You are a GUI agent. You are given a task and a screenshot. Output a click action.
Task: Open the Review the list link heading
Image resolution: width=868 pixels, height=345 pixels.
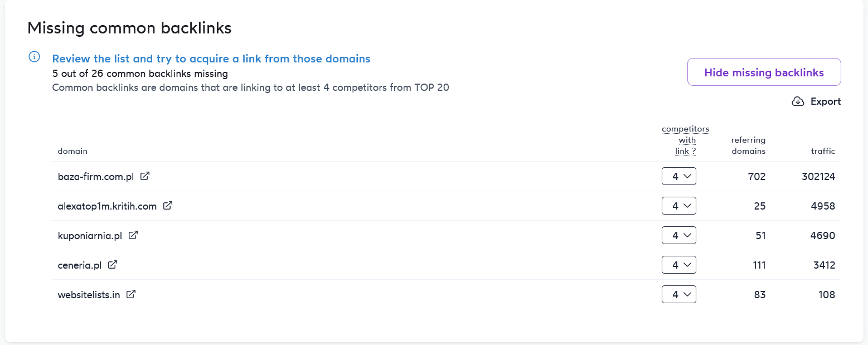211,59
